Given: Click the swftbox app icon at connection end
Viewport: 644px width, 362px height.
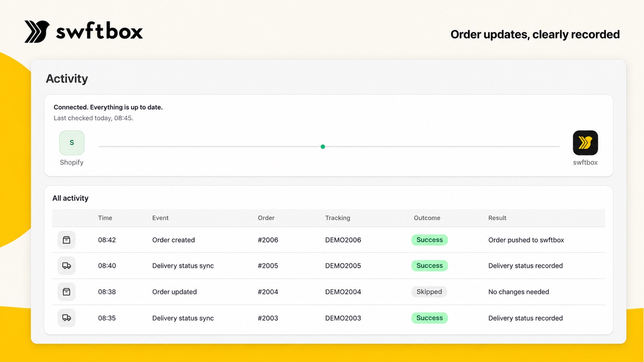Looking at the screenshot, I should (x=585, y=143).
